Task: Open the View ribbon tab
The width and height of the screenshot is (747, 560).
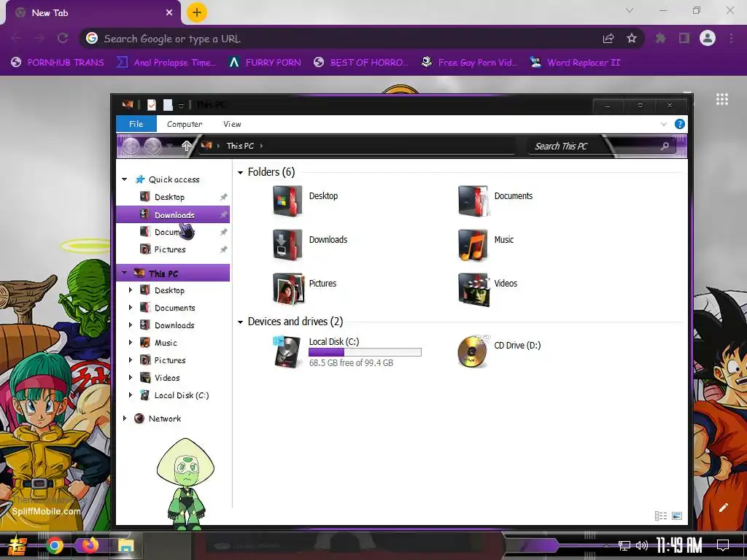Action: click(232, 124)
